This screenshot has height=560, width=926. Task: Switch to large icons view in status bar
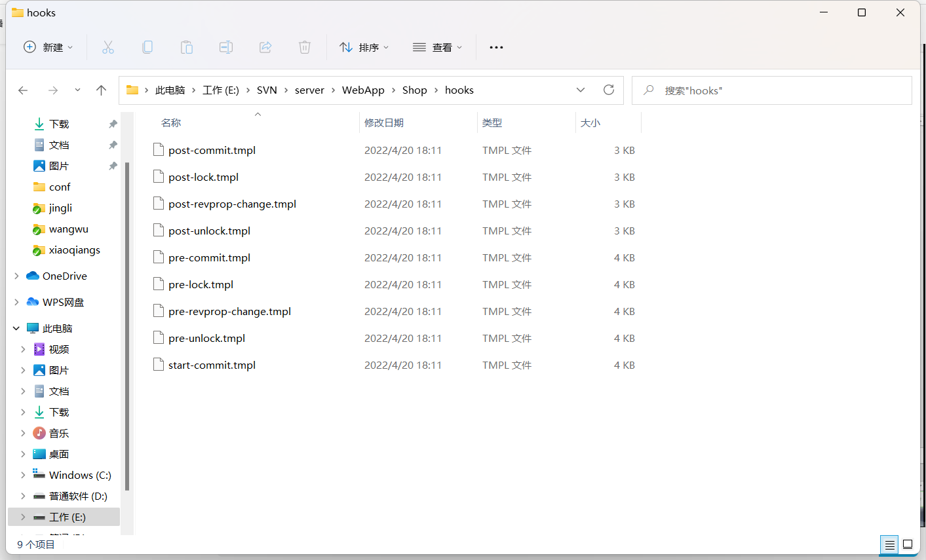[908, 544]
